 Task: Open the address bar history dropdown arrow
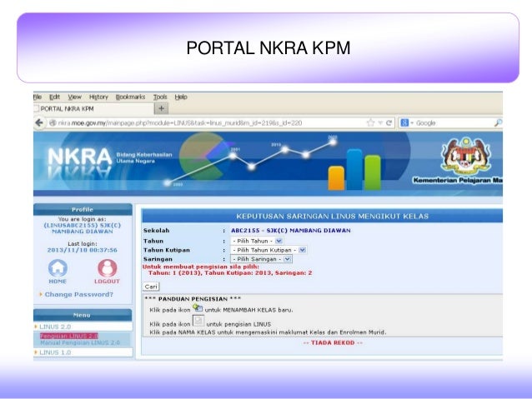[x=381, y=122]
